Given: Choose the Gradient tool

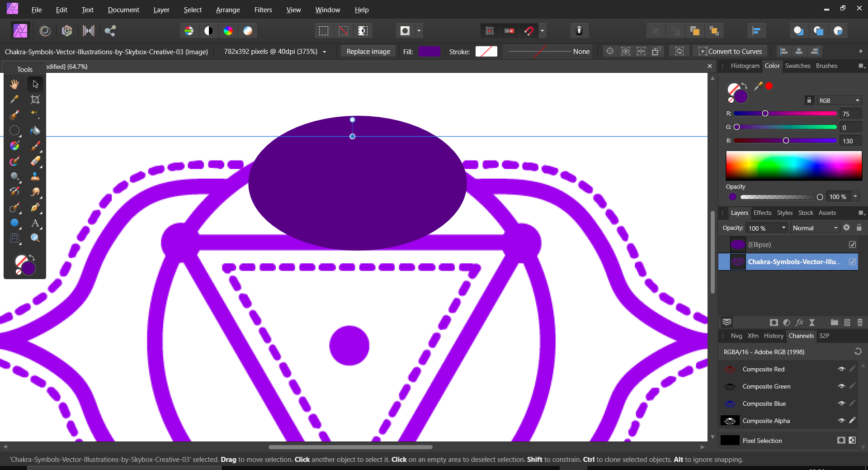Looking at the screenshot, I should 14,146.
